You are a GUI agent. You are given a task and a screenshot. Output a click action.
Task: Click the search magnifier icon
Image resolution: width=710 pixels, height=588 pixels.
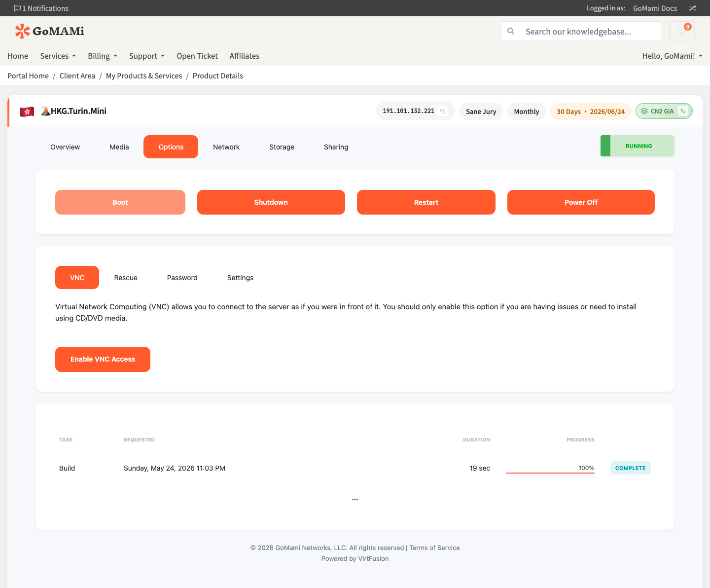511,31
